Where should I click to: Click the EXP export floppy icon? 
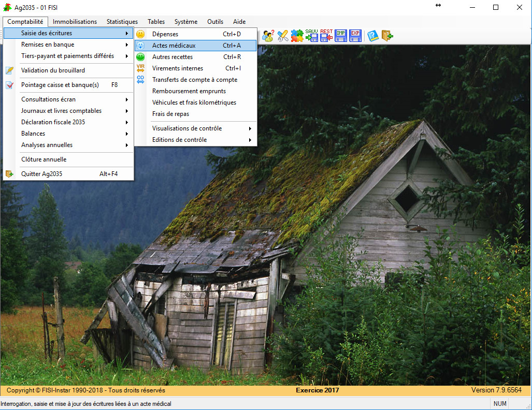point(355,35)
